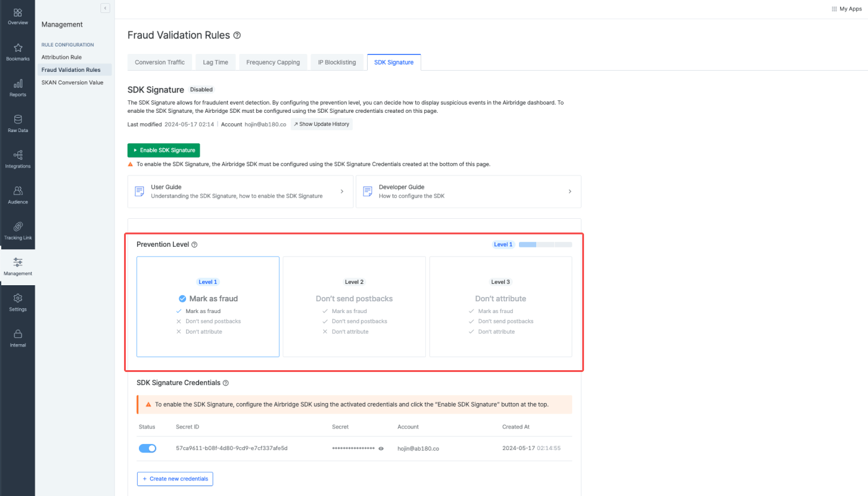Click the masked secret value
868x496 pixels.
click(353, 448)
